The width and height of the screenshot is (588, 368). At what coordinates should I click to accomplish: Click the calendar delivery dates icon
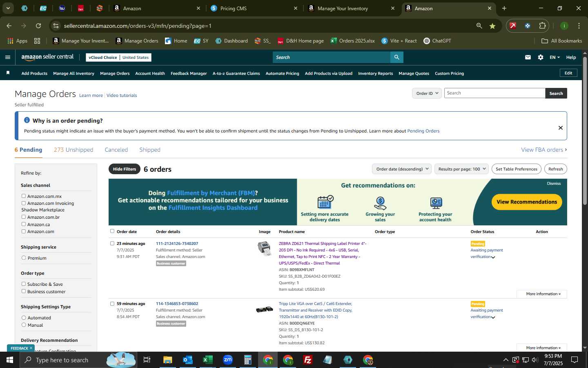[325, 202]
